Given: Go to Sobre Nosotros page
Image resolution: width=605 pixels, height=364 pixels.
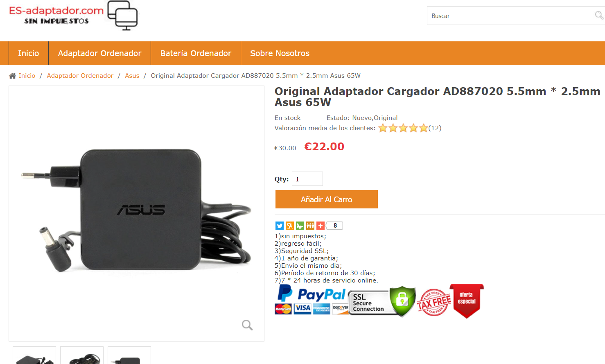Looking at the screenshot, I should point(280,53).
